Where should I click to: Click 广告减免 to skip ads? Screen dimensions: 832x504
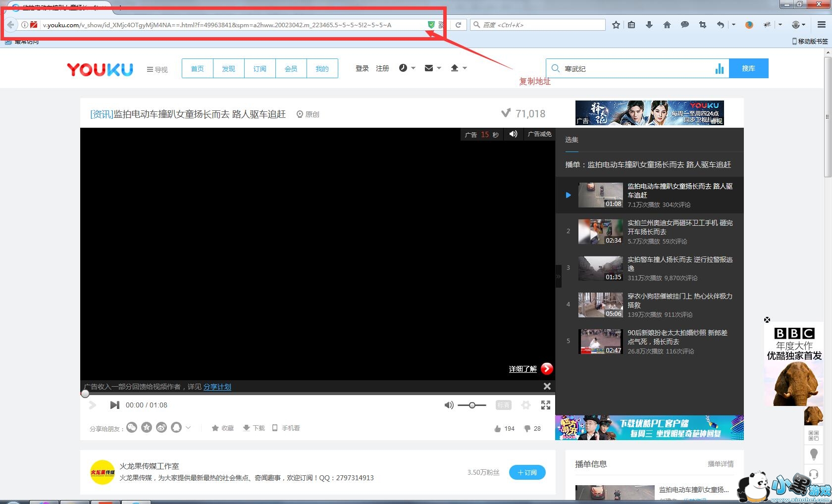coord(540,134)
